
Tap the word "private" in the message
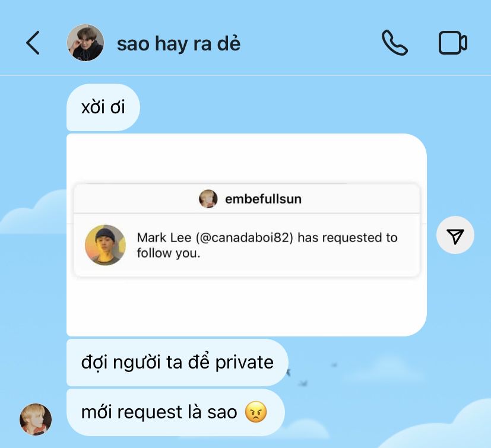[244, 363]
